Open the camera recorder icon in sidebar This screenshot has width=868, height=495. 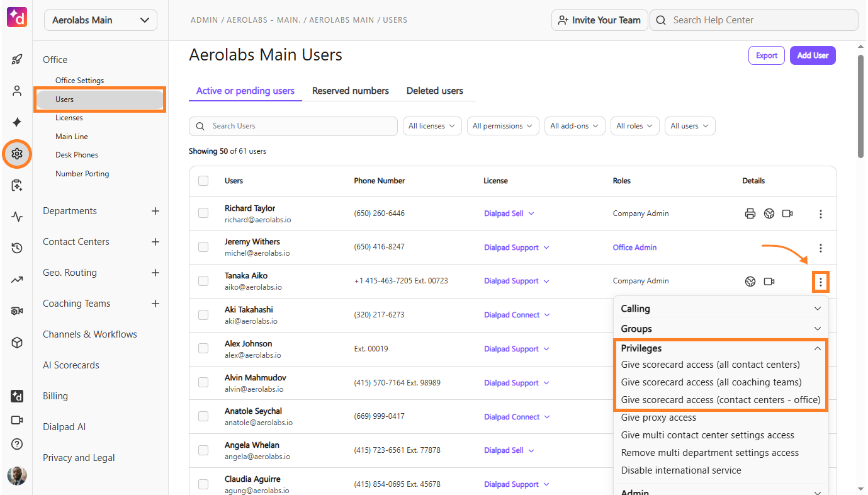17,311
